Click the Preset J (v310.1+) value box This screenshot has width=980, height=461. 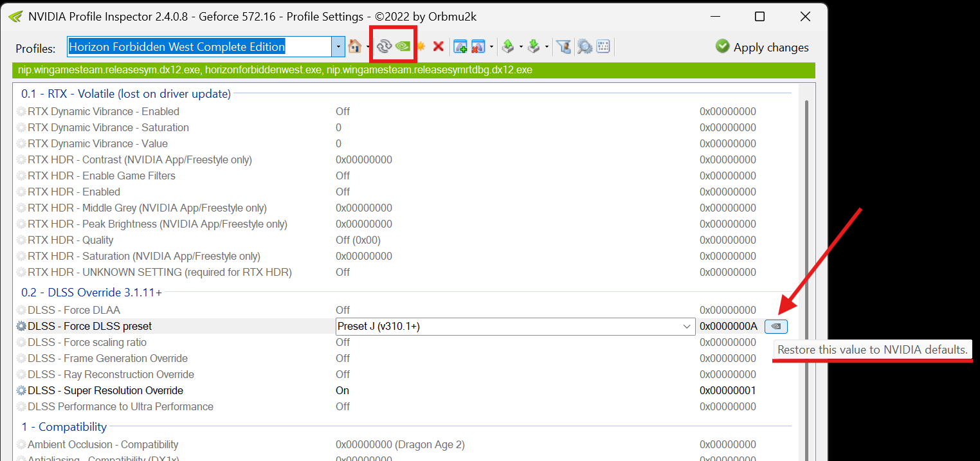[x=515, y=327]
